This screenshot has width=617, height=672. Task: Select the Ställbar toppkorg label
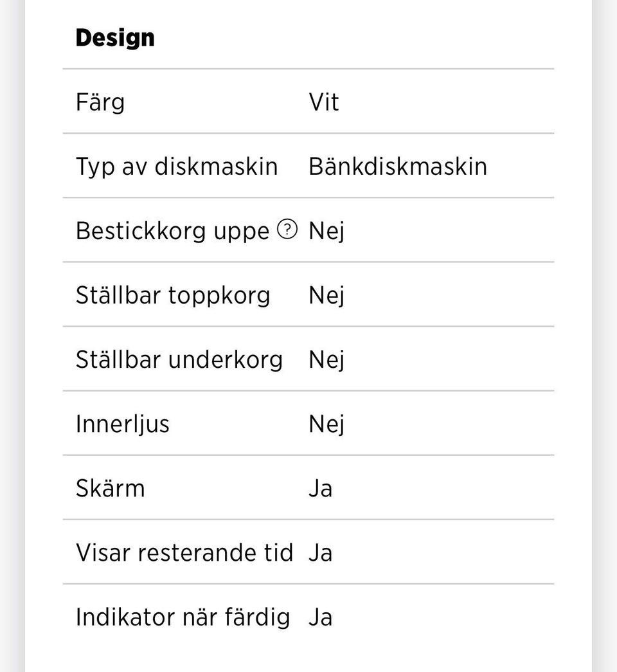[173, 295]
